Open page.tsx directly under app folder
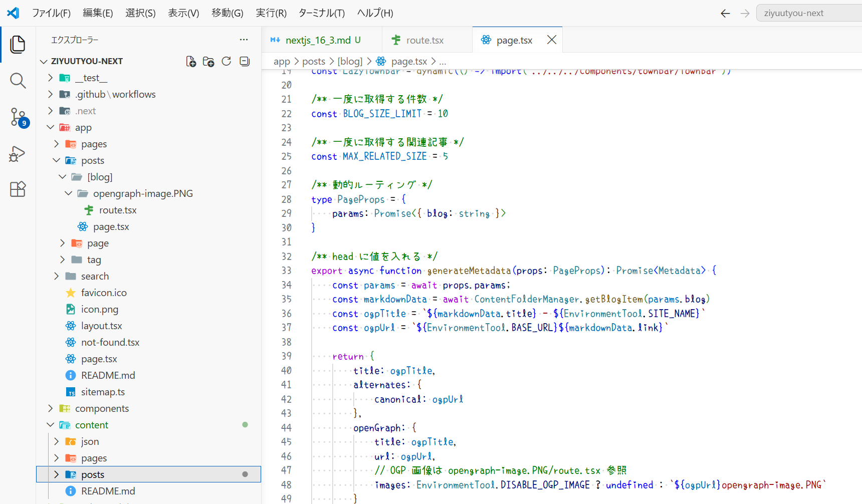Viewport: 862px width, 504px height. (99, 359)
